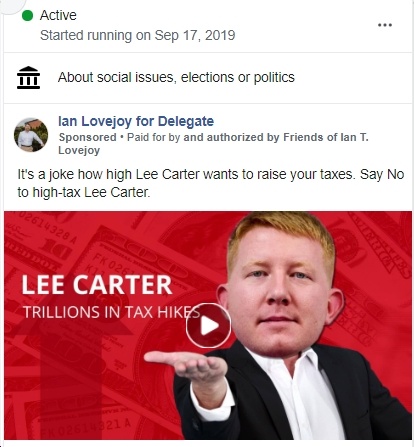The image size is (414, 447).
Task: Click the dollar bill serial number at the video's top-left
Action: point(47,228)
